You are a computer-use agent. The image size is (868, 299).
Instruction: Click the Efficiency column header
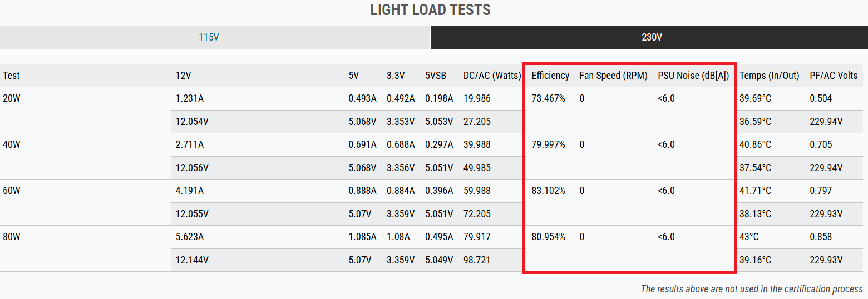click(x=550, y=76)
